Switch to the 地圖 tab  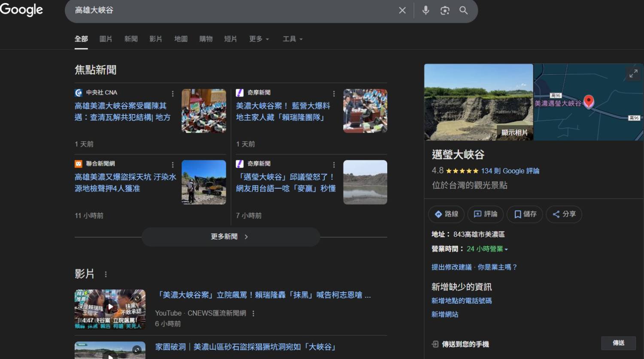pyautogui.click(x=181, y=39)
